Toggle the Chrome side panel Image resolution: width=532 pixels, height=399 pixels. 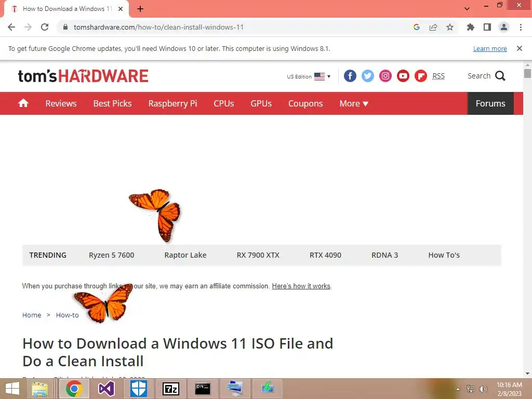(x=487, y=27)
